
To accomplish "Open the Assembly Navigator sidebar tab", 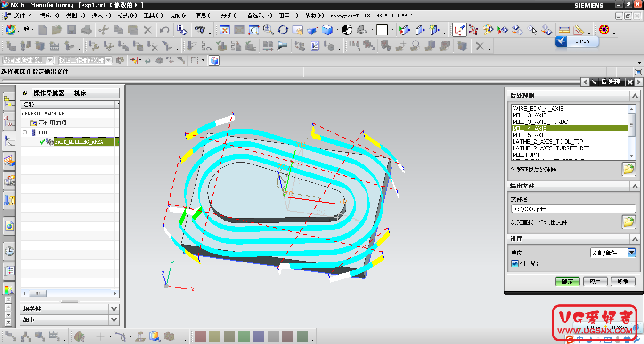I will tap(9, 102).
